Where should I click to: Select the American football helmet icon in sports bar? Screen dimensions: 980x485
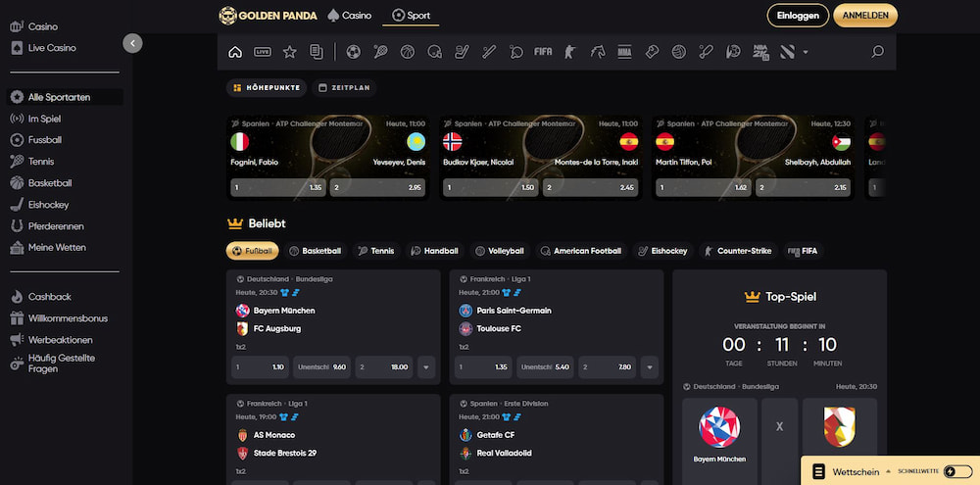coord(435,52)
